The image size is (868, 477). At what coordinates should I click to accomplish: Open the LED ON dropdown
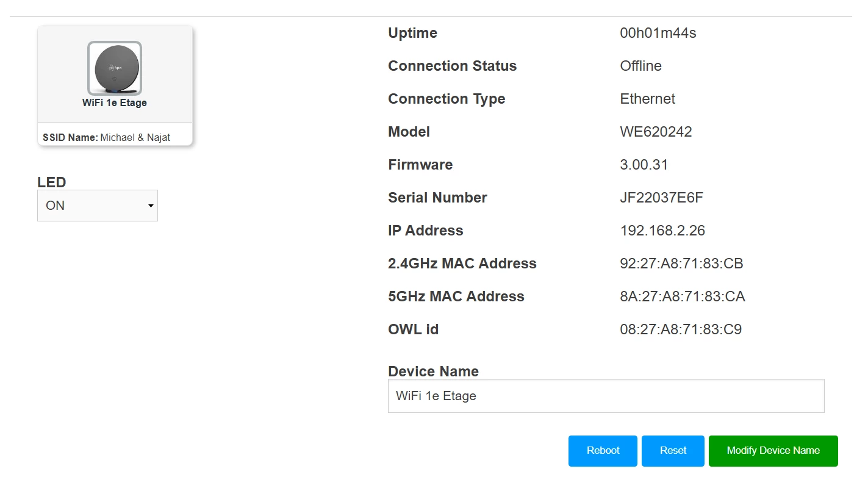98,206
